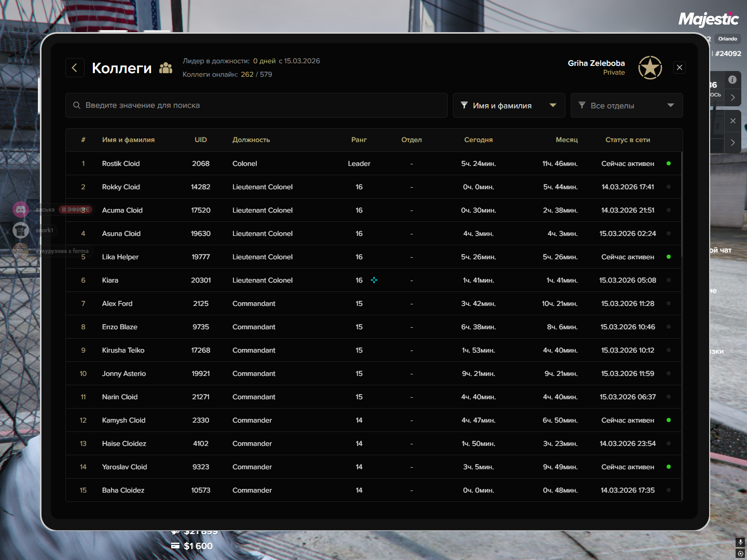Select the Alex Ford colleague row
747x560 pixels.
117,303
